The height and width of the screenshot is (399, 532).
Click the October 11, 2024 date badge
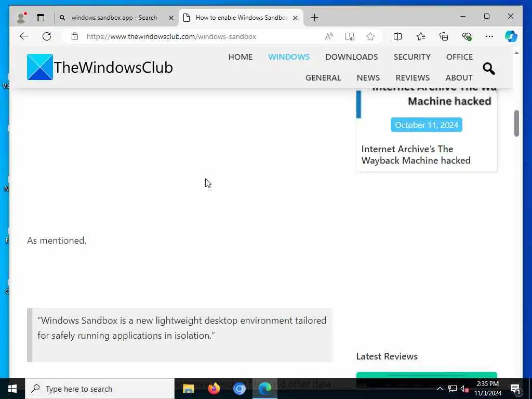click(426, 125)
